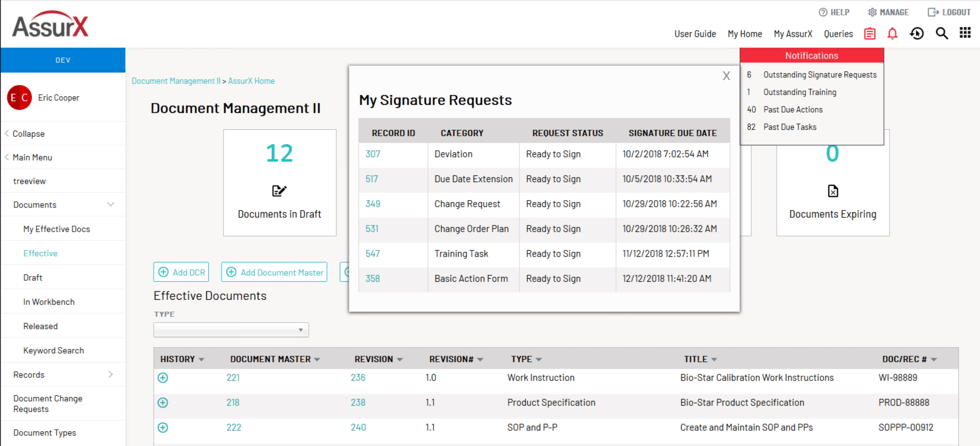Expand the Records sidebar section

click(110, 375)
